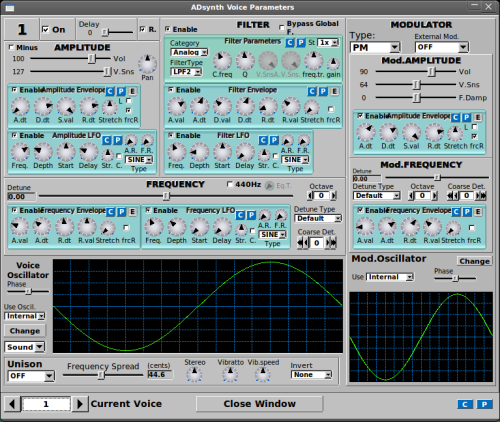
Task: Click the Amplitude Vol slider handle
Action: pos(92,59)
